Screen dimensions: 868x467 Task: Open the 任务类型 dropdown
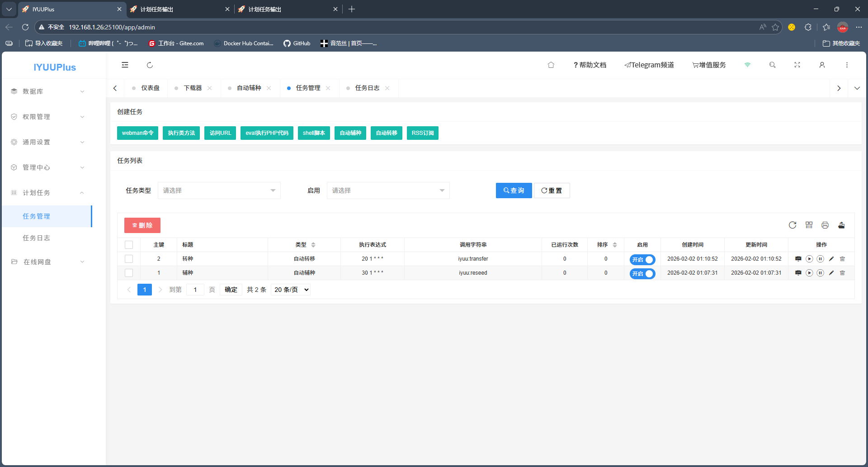tap(219, 191)
